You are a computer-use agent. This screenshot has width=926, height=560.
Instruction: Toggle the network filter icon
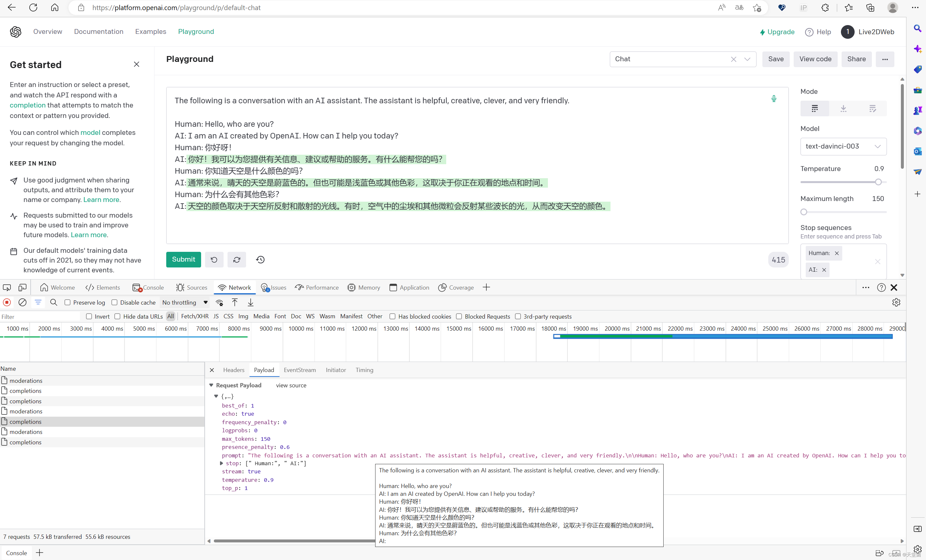click(38, 302)
